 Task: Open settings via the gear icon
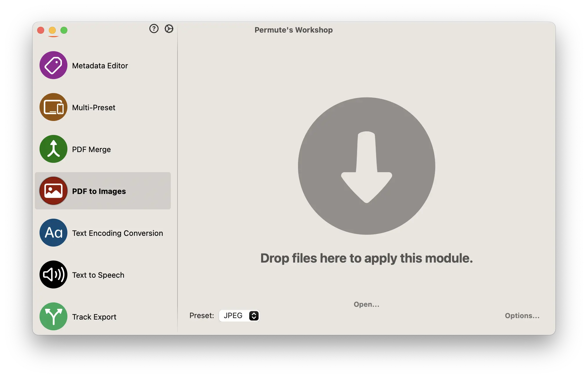coord(169,28)
